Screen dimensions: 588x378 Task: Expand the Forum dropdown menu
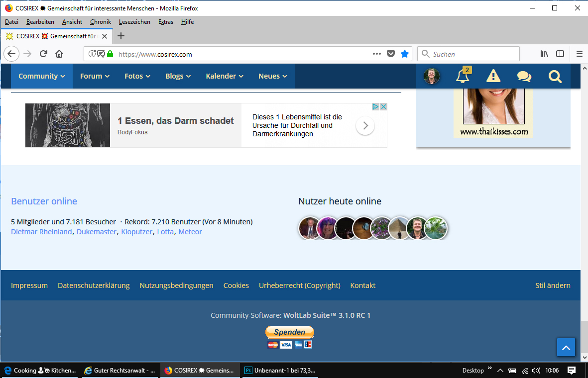click(x=94, y=76)
